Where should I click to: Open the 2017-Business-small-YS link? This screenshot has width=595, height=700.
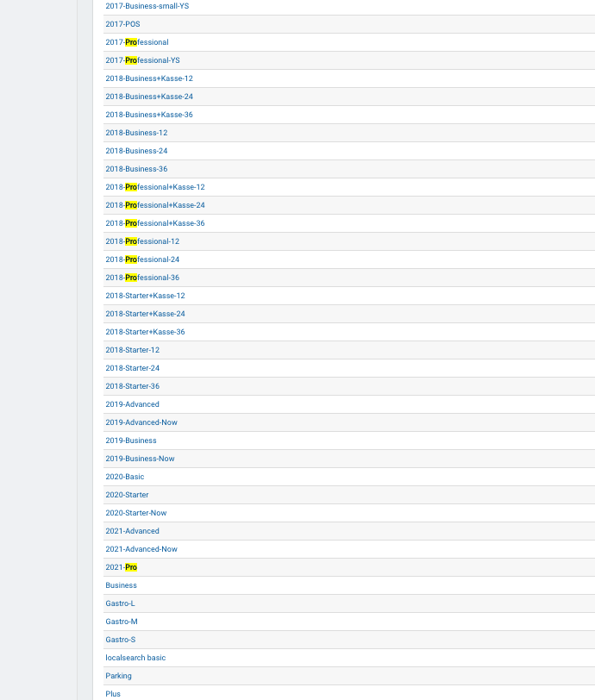(147, 6)
